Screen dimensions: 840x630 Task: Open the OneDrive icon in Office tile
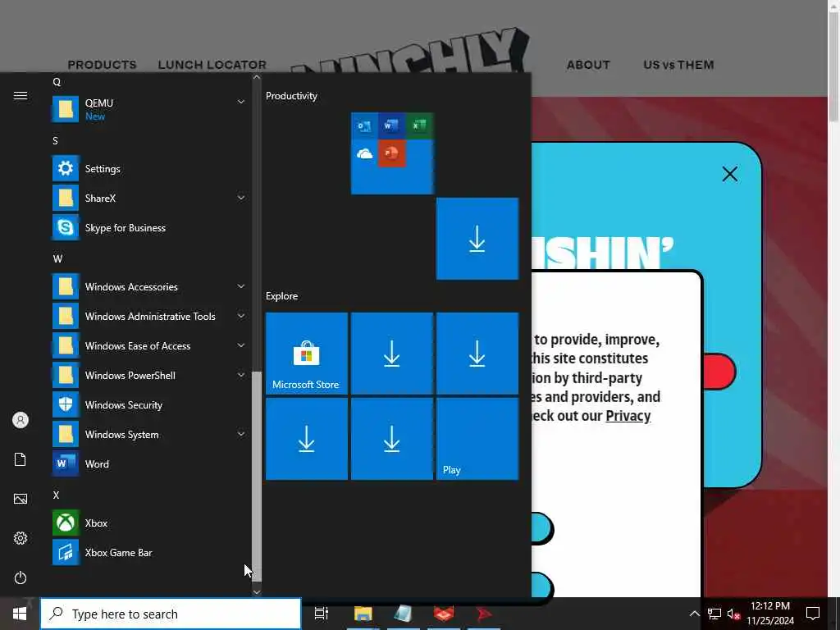[x=364, y=153]
